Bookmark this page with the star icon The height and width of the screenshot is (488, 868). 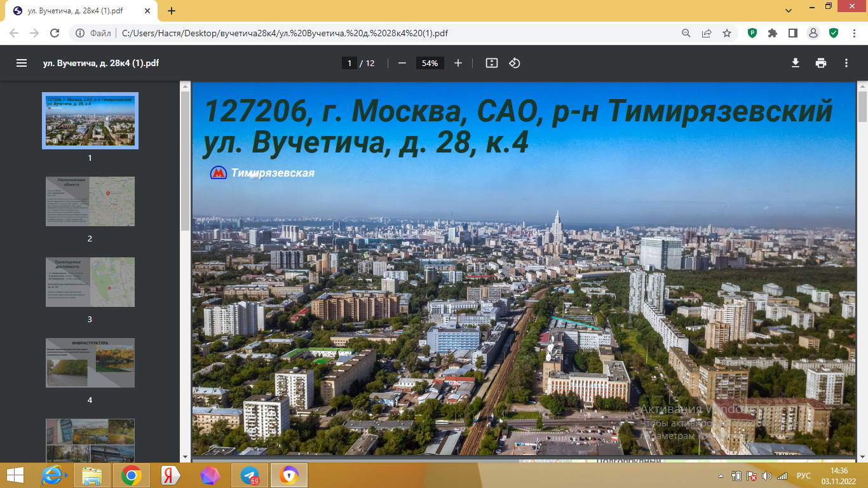coord(727,33)
